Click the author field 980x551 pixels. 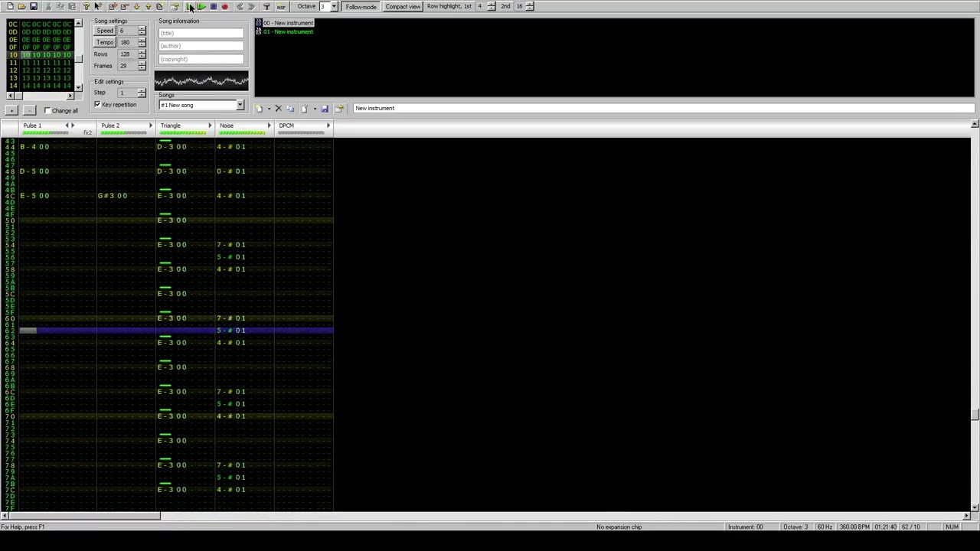pyautogui.click(x=201, y=46)
